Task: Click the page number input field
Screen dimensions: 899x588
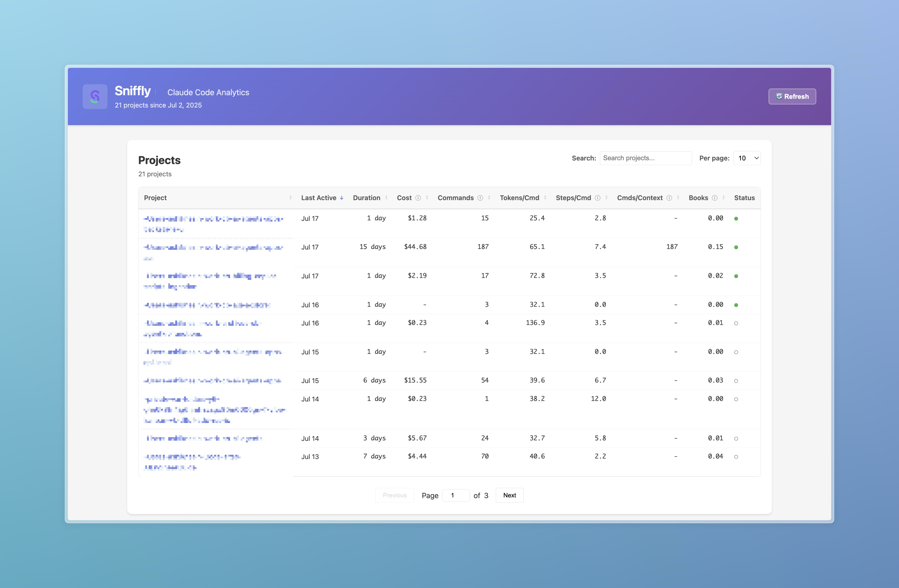Action: (456, 495)
